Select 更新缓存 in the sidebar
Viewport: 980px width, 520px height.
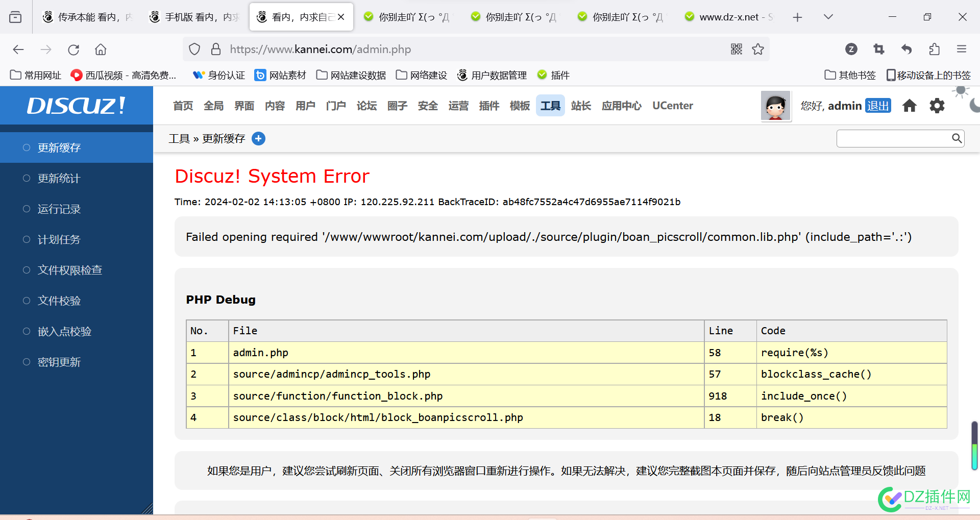pos(77,147)
